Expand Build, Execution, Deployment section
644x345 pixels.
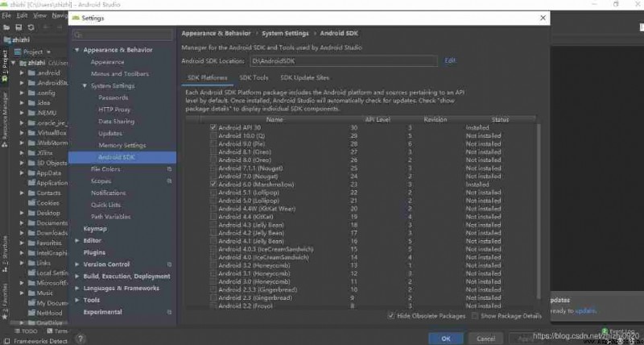tap(76, 276)
